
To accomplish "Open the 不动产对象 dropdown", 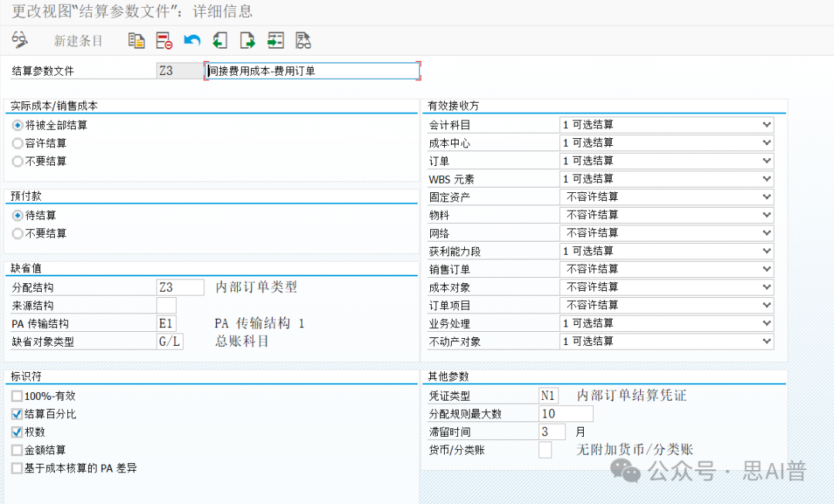I will 766,341.
